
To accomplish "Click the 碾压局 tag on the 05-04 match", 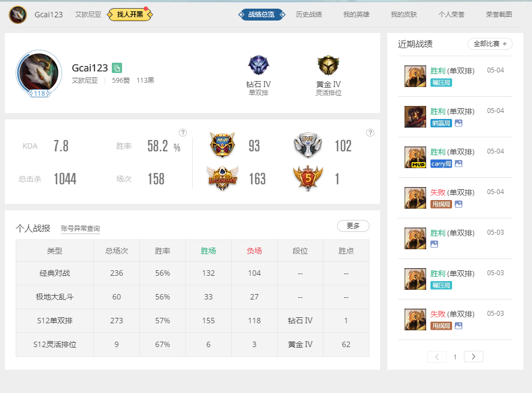I will (441, 83).
